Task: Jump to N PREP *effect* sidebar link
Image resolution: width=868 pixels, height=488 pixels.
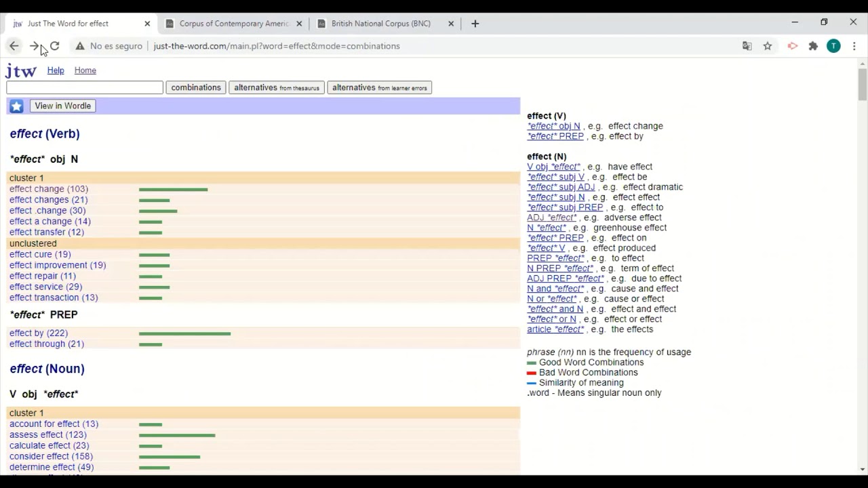Action: pyautogui.click(x=560, y=268)
